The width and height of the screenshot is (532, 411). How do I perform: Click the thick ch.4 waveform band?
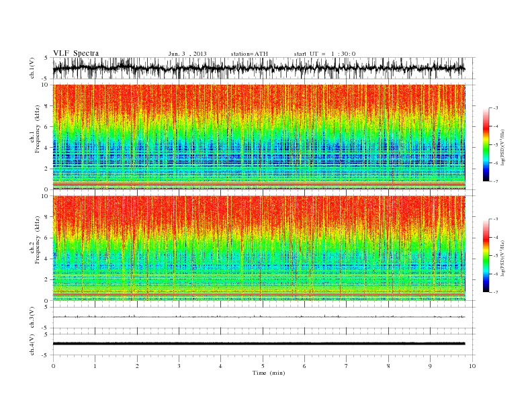259,344
